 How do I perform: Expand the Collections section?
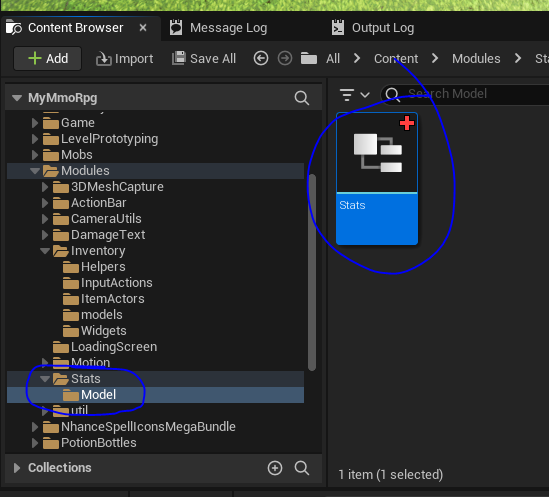pos(16,468)
